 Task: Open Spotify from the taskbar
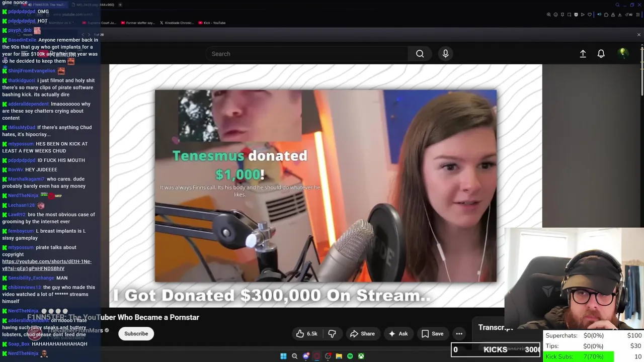(x=350, y=356)
